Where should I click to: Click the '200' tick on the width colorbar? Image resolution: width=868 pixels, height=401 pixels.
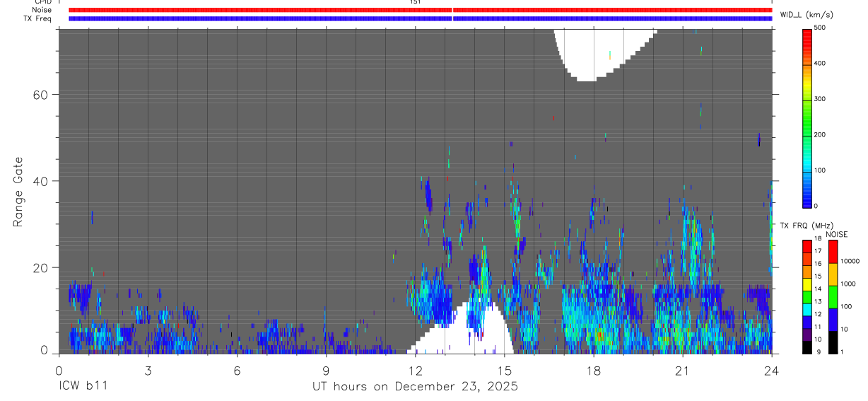click(820, 134)
